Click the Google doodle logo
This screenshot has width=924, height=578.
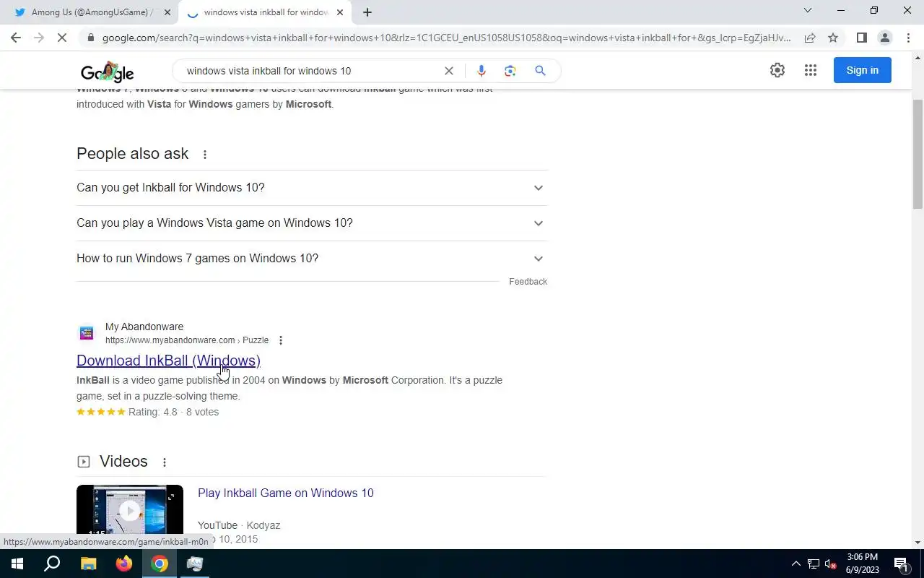(108, 72)
